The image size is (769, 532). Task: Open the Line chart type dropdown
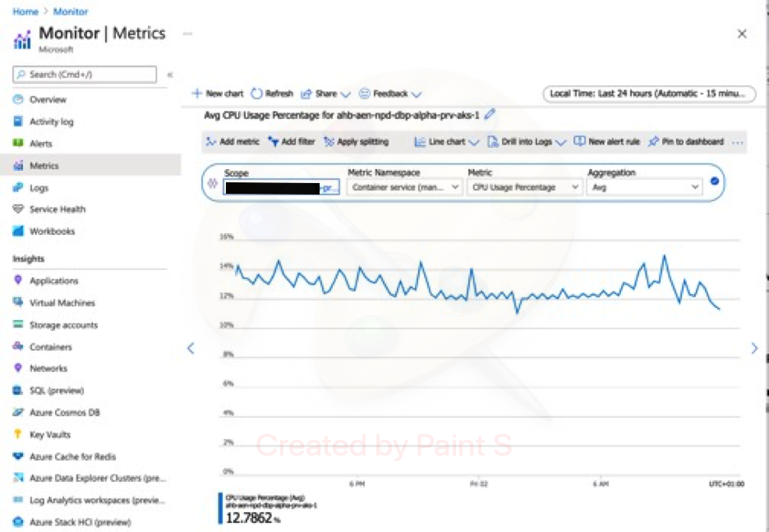pyautogui.click(x=446, y=141)
